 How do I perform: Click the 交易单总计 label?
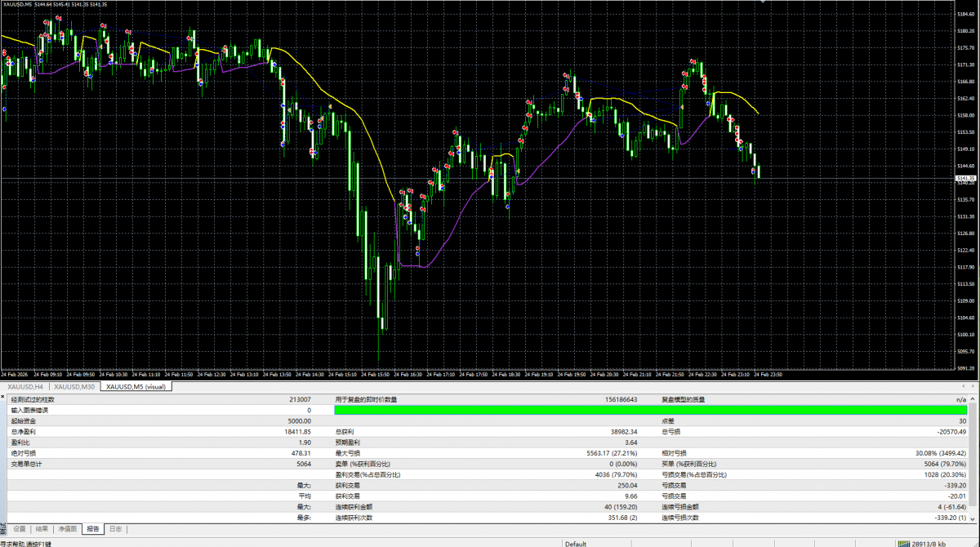click(x=26, y=463)
